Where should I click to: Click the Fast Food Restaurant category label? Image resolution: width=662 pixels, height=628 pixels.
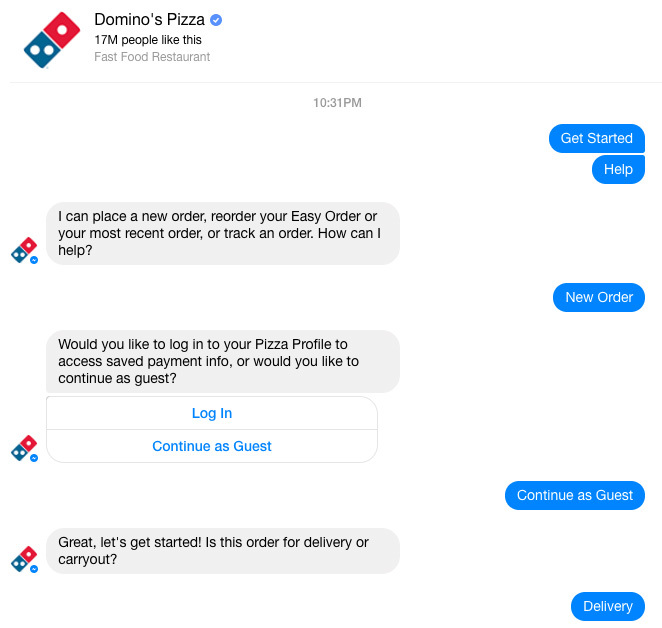(152, 57)
